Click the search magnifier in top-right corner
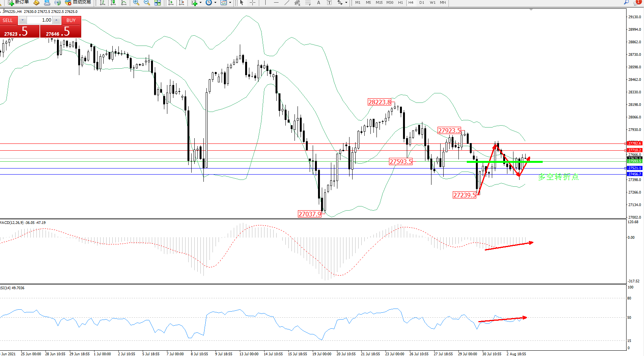The width and height of the screenshot is (644, 356). (x=626, y=2)
